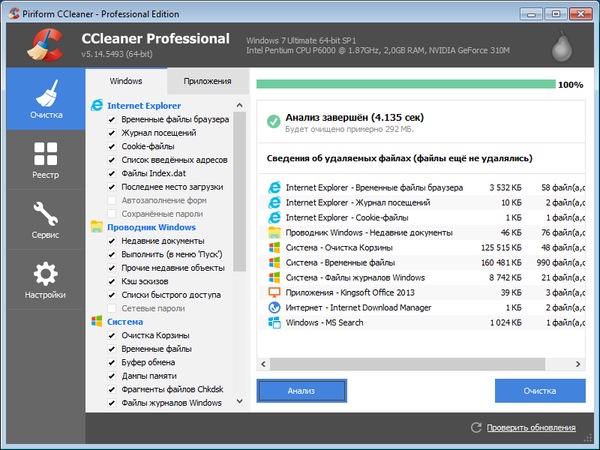Viewport: 600px width, 450px height.
Task: Open the Настройки settings section
Action: click(45, 280)
